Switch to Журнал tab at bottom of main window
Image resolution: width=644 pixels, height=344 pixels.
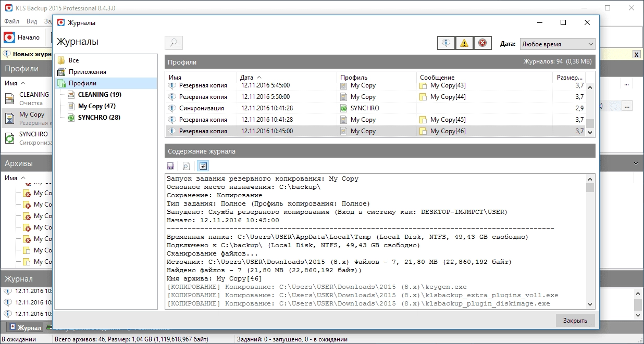[x=24, y=328]
